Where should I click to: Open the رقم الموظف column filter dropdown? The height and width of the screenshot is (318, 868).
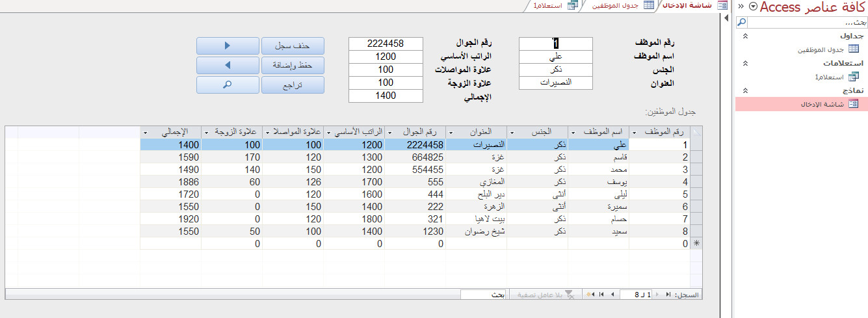[635, 132]
